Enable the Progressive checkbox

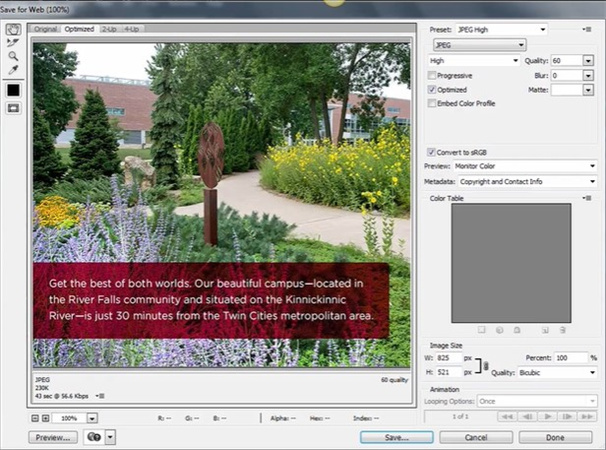point(432,75)
